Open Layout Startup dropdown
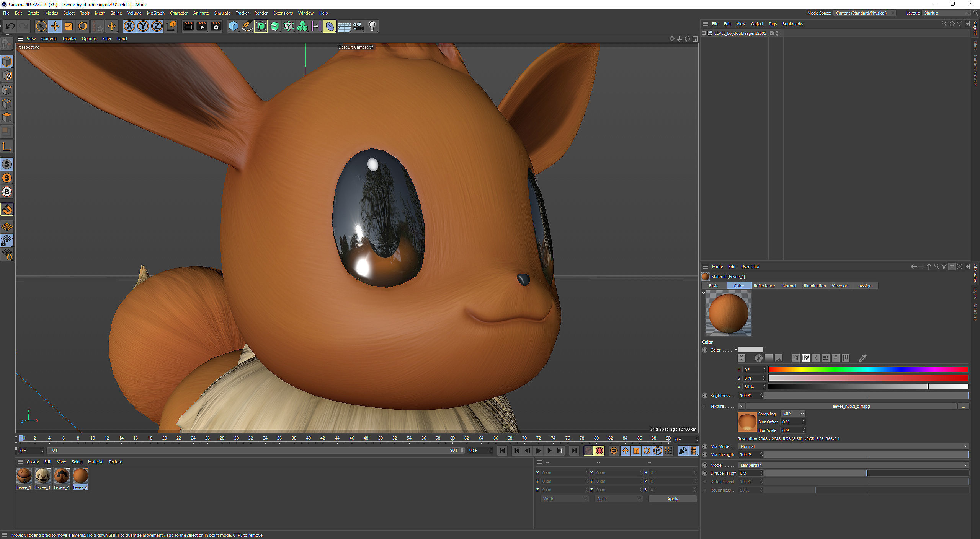Viewport: 980px width, 539px height. pos(946,13)
